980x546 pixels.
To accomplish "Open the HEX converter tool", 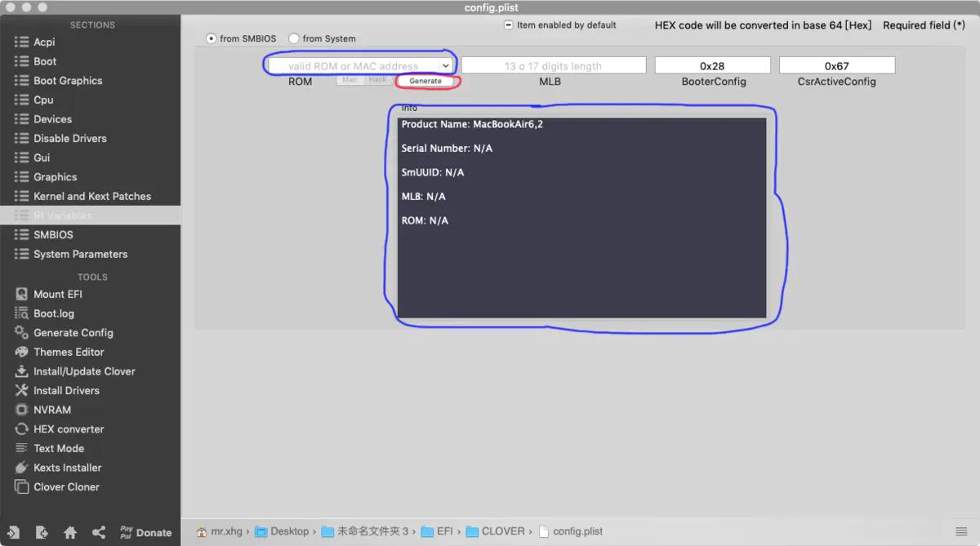I will click(69, 429).
